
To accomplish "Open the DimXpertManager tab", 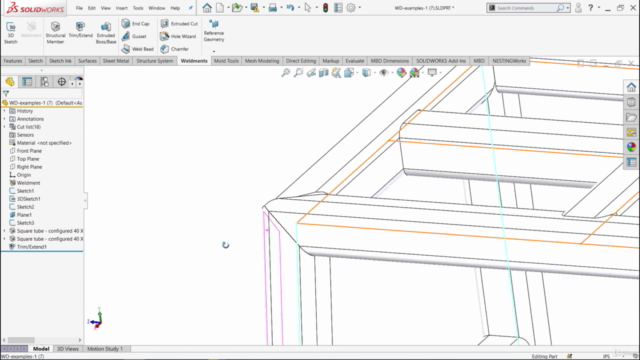I will (x=62, y=82).
